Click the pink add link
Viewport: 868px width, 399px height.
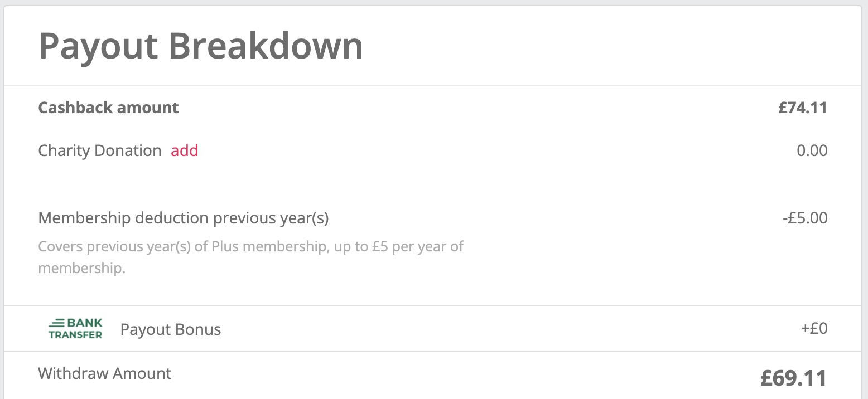(x=184, y=150)
